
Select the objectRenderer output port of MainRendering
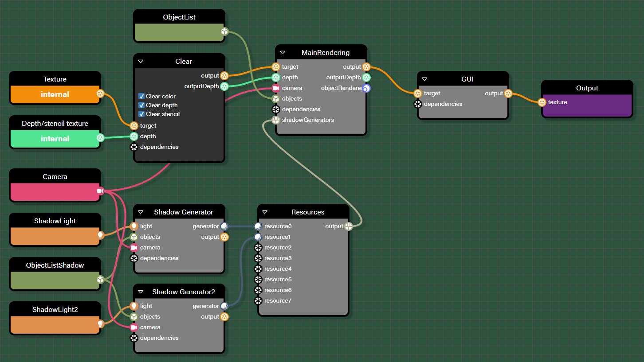[366, 88]
